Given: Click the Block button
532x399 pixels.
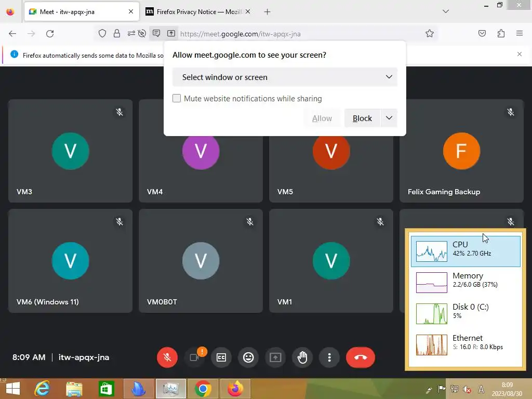Looking at the screenshot, I should tap(362, 118).
